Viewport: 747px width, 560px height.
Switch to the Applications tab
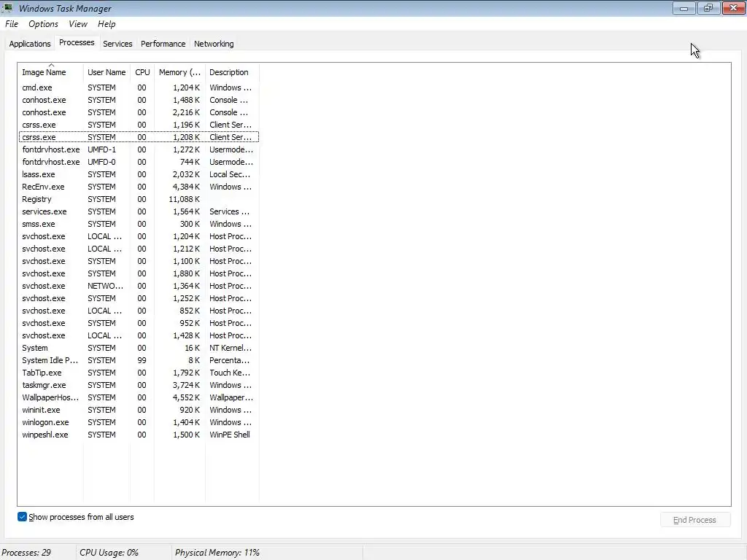pyautogui.click(x=29, y=44)
